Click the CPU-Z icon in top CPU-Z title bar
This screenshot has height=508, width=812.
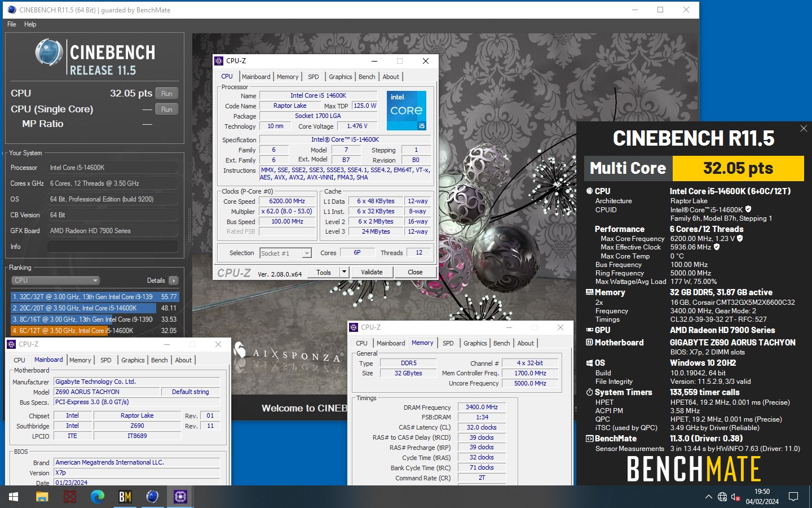(x=219, y=61)
